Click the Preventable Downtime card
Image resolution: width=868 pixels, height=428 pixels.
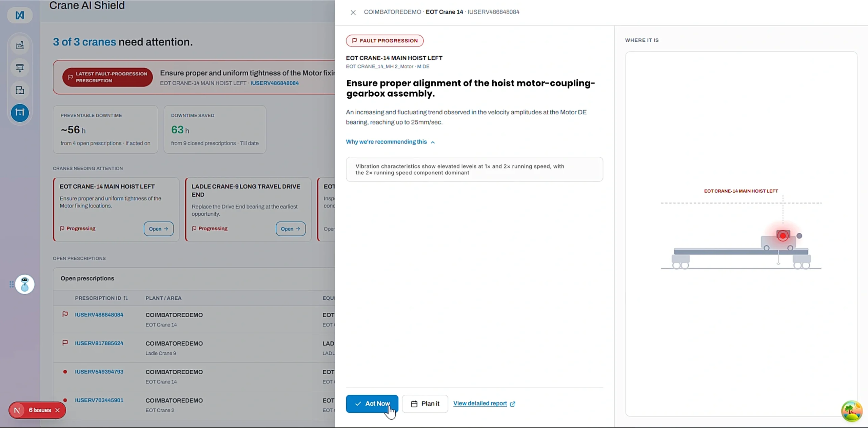click(x=105, y=130)
